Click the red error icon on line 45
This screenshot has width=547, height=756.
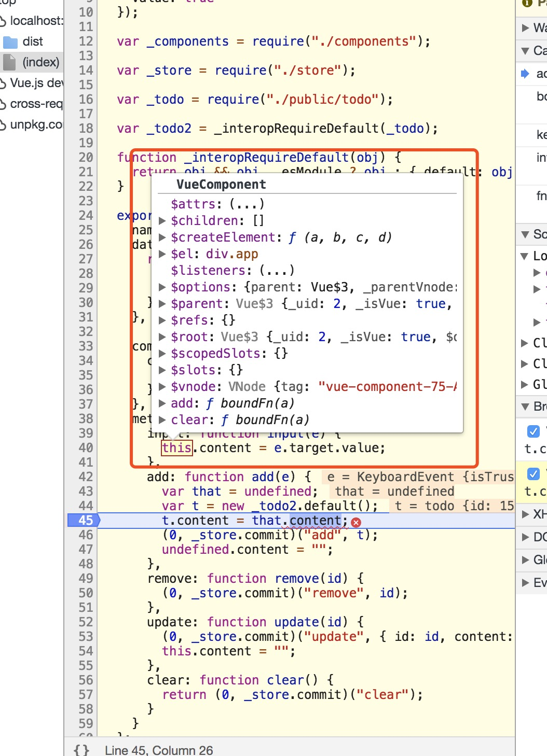(356, 522)
